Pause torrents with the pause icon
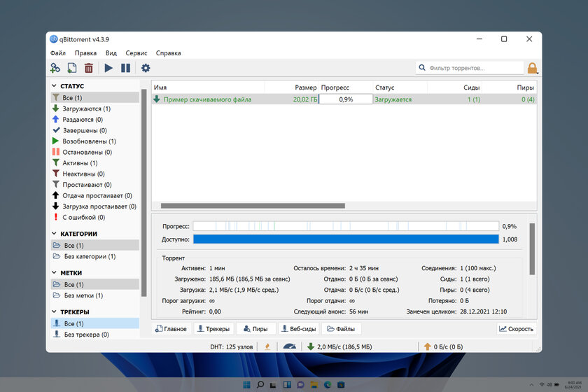The width and height of the screenshot is (588, 392). 125,68
